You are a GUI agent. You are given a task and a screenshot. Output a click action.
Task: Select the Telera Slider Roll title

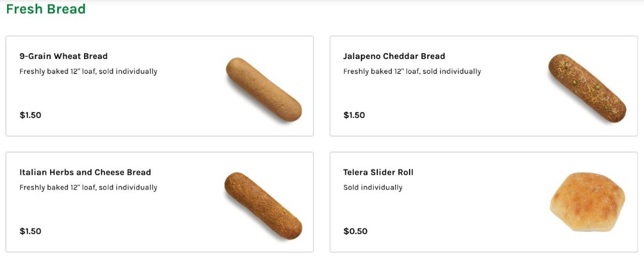pos(378,173)
